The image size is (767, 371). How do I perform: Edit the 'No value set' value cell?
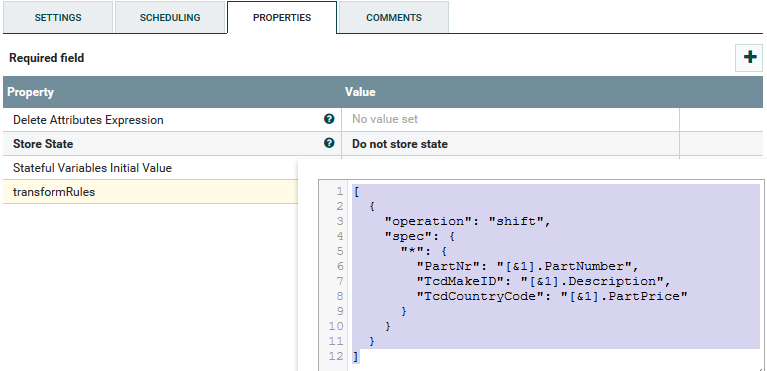[510, 119]
